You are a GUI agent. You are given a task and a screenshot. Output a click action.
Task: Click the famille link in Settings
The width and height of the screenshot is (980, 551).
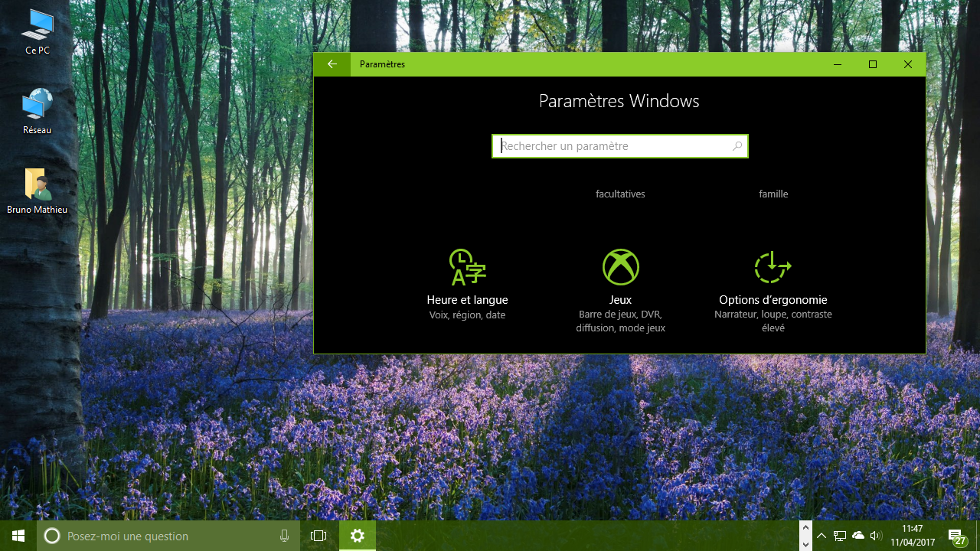pos(773,194)
